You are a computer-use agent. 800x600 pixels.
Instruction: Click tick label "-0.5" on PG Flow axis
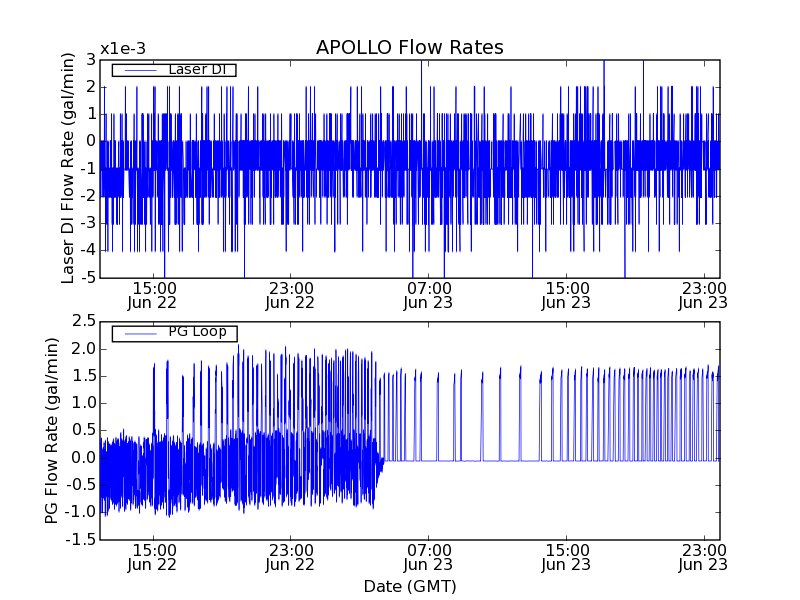click(x=81, y=485)
